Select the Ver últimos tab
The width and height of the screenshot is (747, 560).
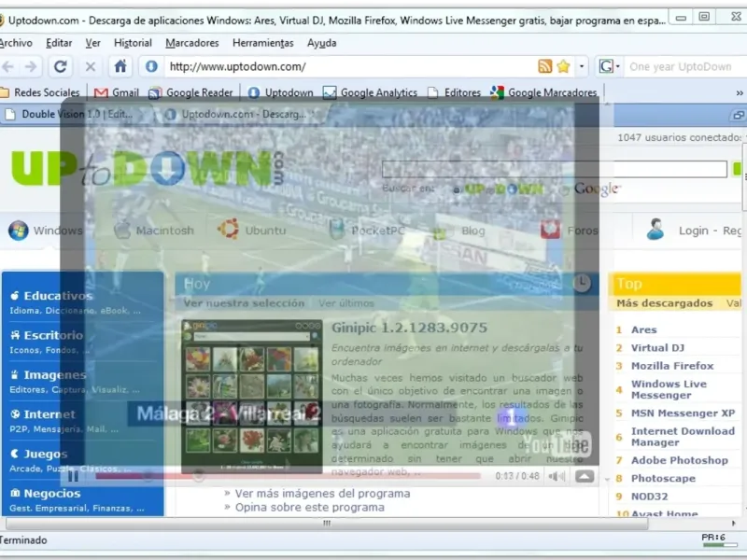346,303
